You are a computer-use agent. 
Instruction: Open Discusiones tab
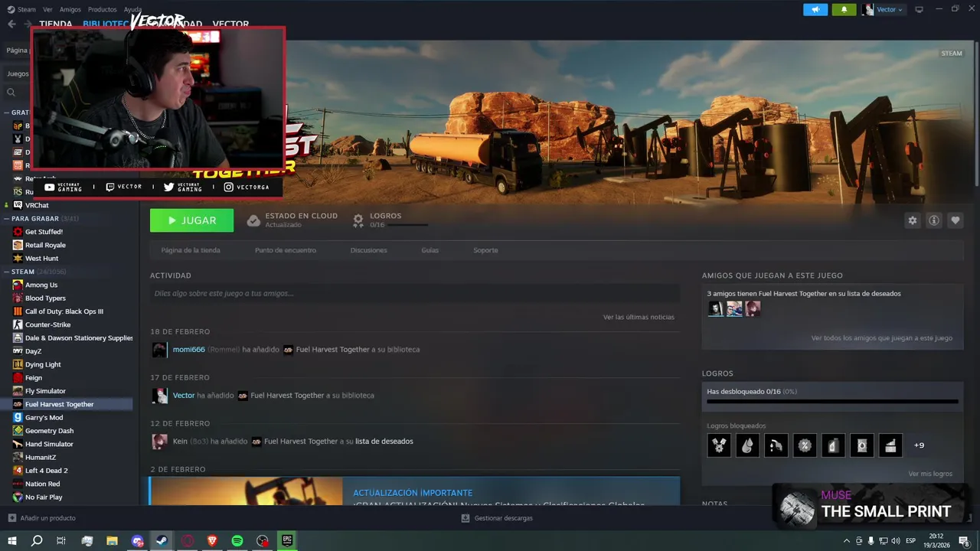tap(368, 250)
